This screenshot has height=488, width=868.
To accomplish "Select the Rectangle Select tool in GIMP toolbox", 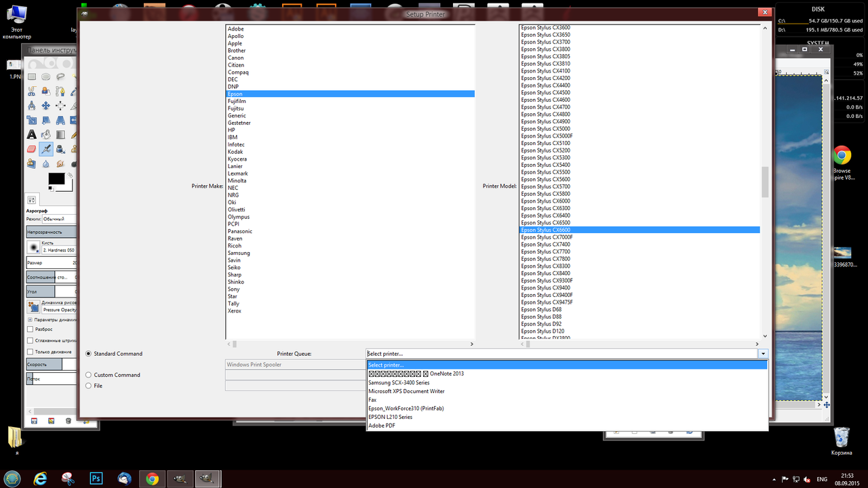I will click(x=32, y=77).
